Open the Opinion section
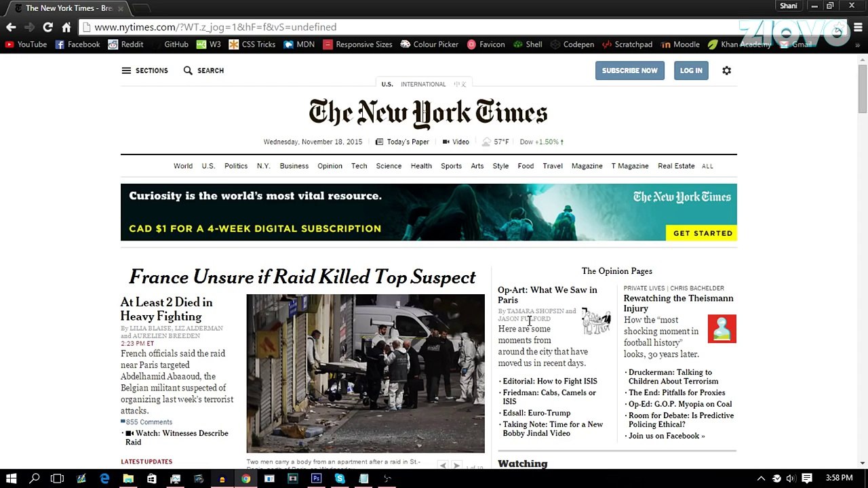Screen dimensions: 868x488 (x=330, y=166)
